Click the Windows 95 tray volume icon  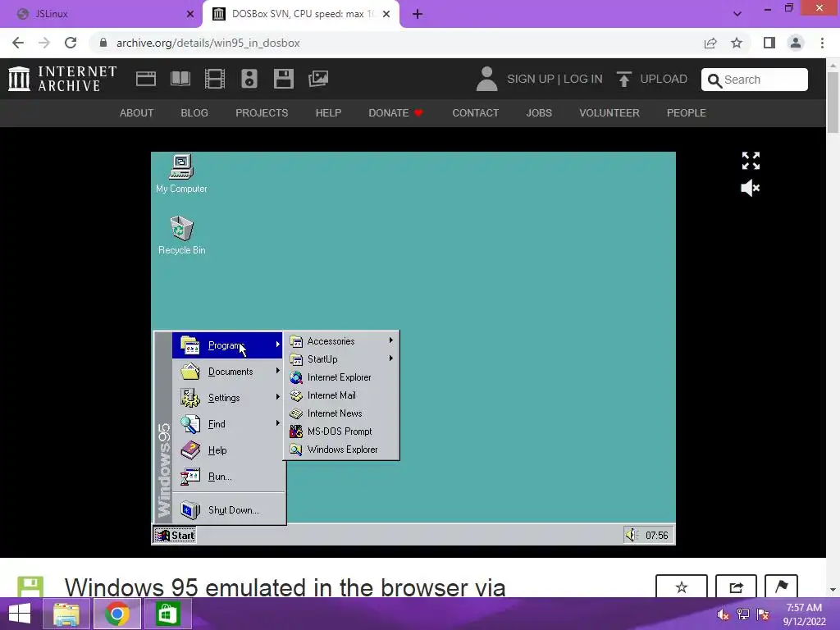(x=632, y=535)
